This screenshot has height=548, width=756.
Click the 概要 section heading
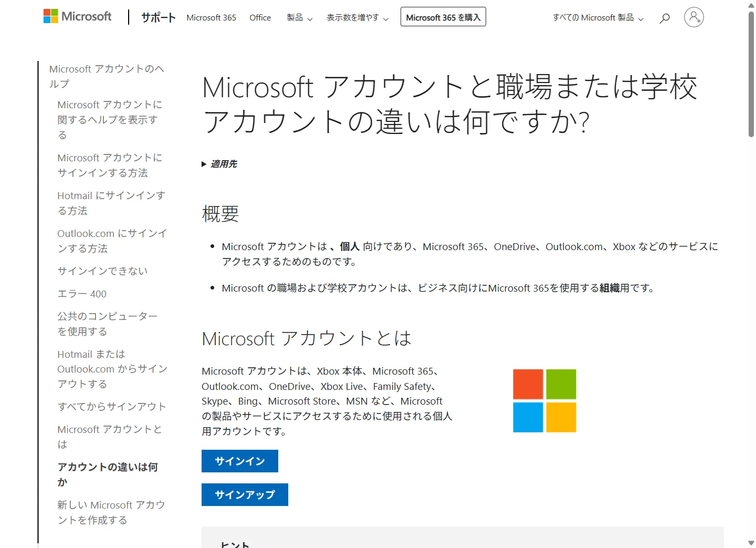(220, 214)
